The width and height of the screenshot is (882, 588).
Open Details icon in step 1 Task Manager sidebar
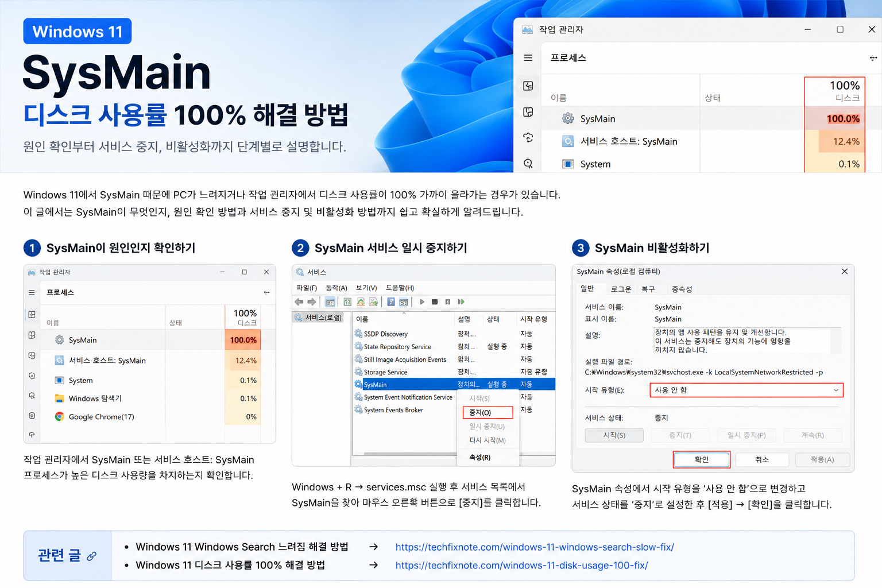[32, 415]
